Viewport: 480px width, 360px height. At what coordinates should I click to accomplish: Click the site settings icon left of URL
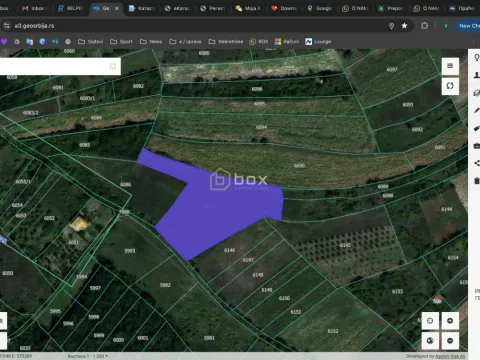[6, 26]
